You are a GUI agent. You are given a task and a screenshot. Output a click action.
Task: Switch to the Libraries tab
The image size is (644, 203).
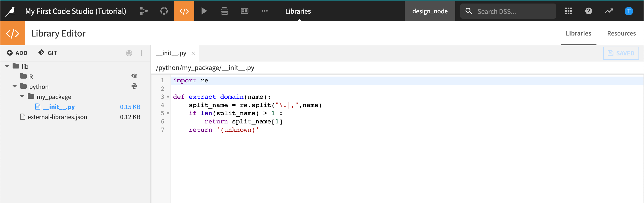[x=578, y=33]
